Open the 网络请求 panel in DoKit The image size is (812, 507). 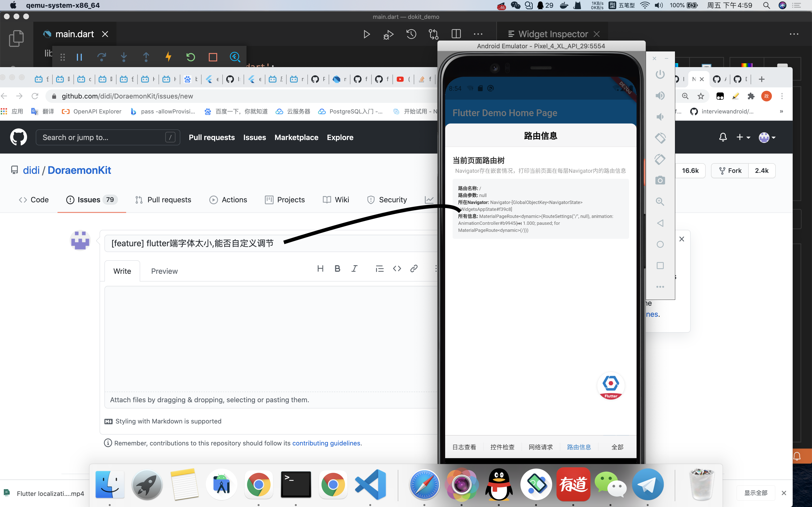541,447
